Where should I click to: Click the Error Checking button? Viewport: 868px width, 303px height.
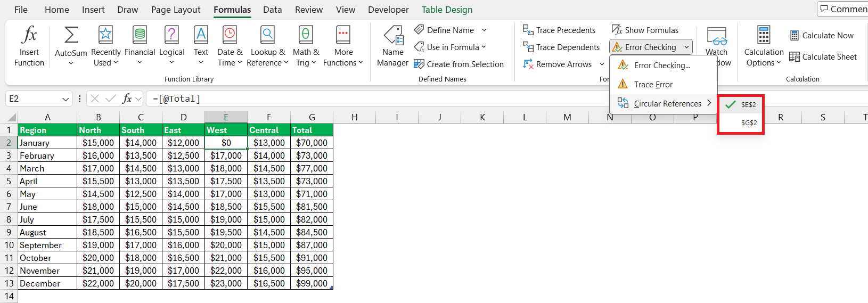(645, 47)
